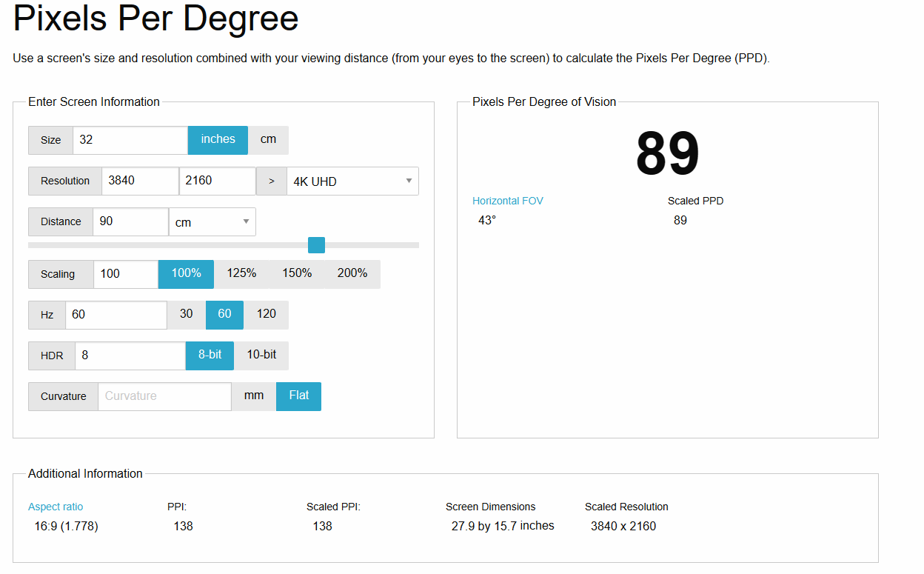Click the Scaling value field
The height and width of the screenshot is (574, 924).
click(126, 274)
